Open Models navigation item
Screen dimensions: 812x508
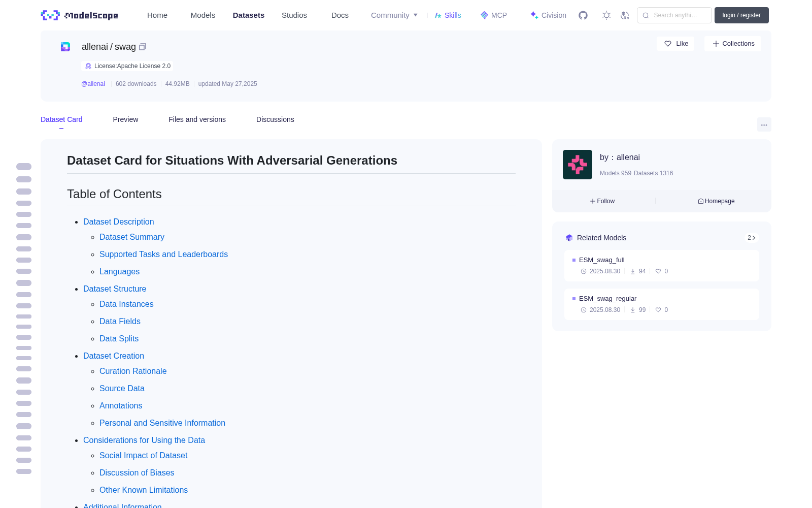[203, 15]
